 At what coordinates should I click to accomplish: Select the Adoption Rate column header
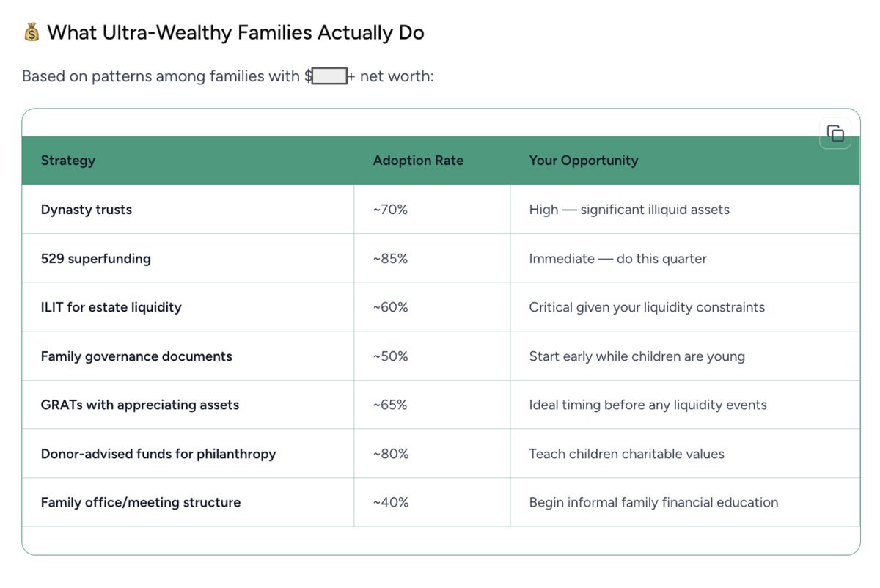tap(418, 161)
